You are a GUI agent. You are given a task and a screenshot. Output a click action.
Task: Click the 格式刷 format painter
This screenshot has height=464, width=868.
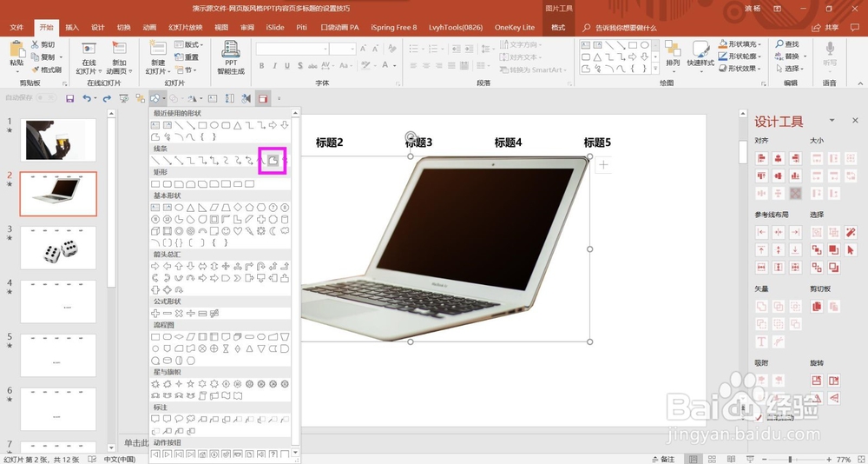(47, 70)
